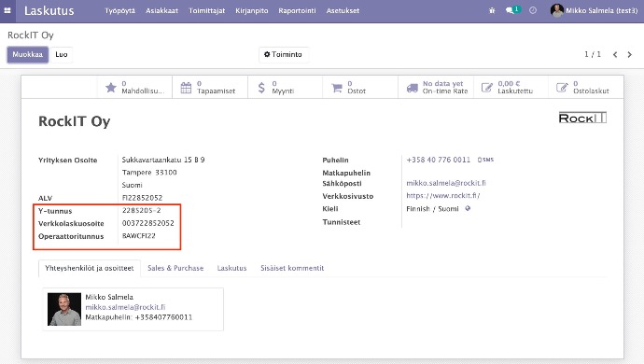
Task: Click the contact card email link
Action: pos(125,307)
